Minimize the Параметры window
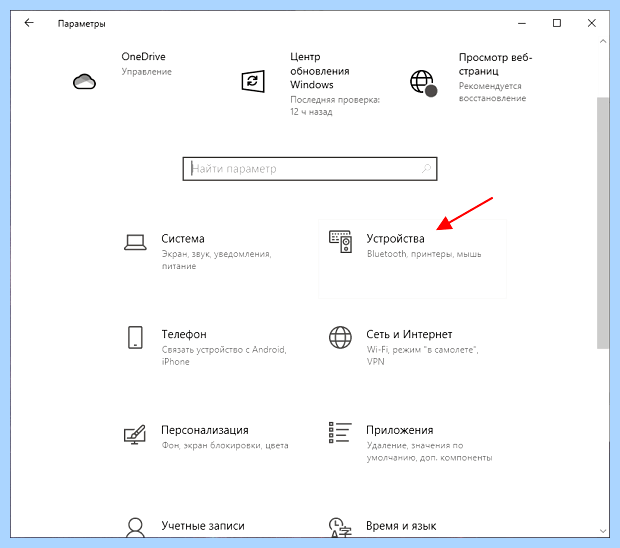Image resolution: width=620 pixels, height=548 pixels. pos(522,23)
